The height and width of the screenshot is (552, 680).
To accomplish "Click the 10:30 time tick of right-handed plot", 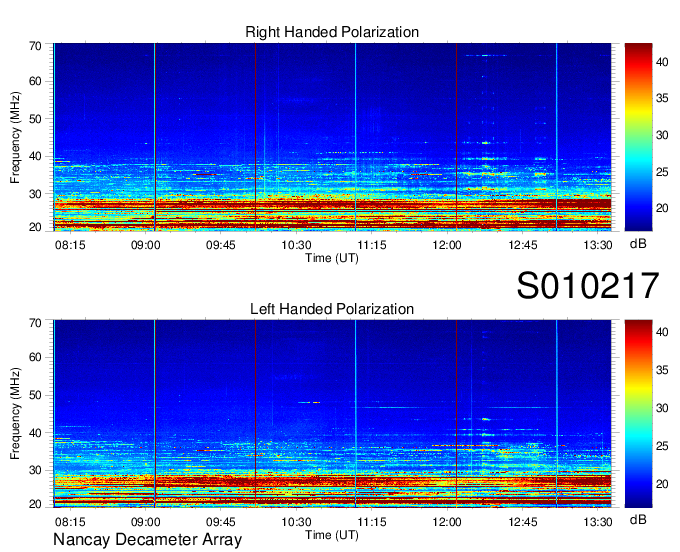I will (x=296, y=245).
